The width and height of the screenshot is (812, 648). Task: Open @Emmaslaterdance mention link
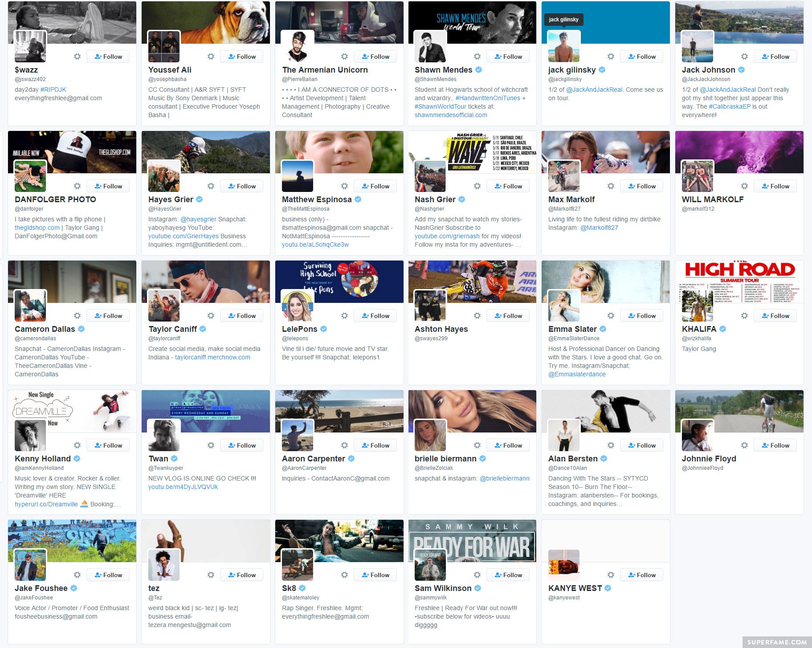[x=577, y=374]
